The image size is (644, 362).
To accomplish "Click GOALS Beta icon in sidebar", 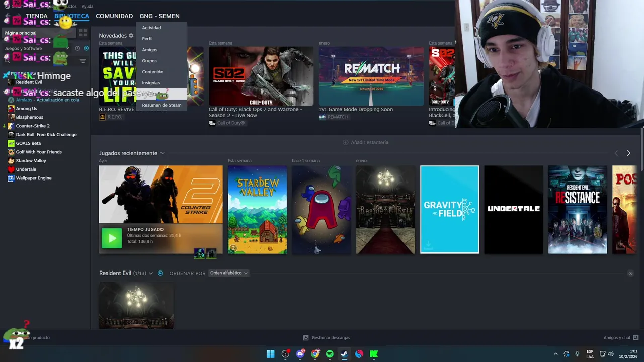I will [11, 143].
